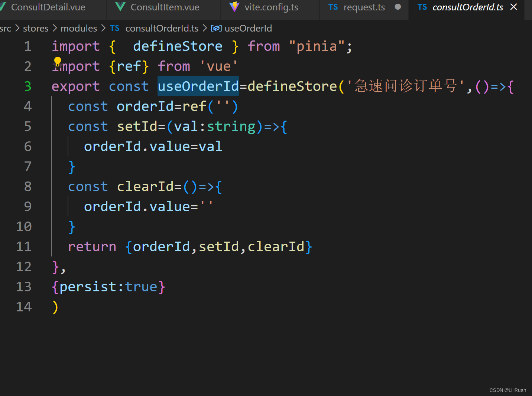Click the lightbulb quick fix icon
The image size is (532, 396).
(x=58, y=60)
